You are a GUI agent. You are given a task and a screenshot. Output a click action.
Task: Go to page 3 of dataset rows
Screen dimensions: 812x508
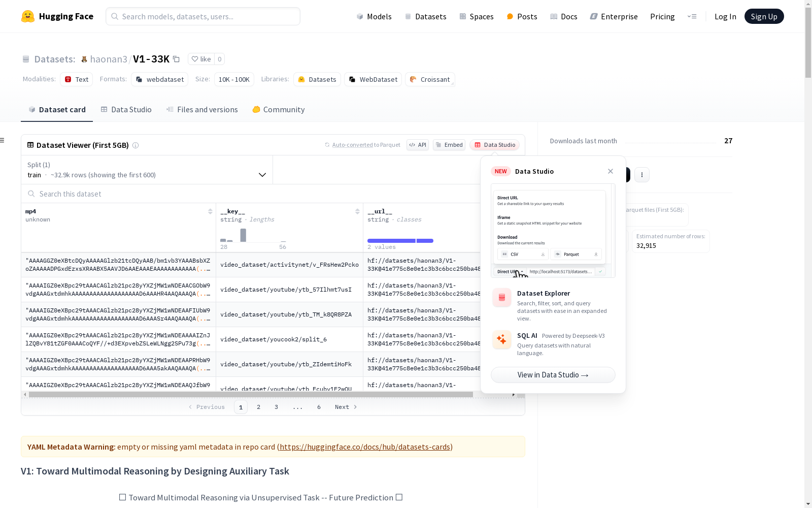tap(277, 407)
